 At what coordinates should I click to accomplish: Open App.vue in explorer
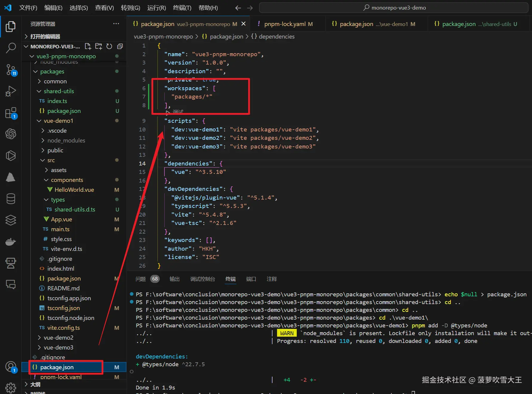(61, 219)
